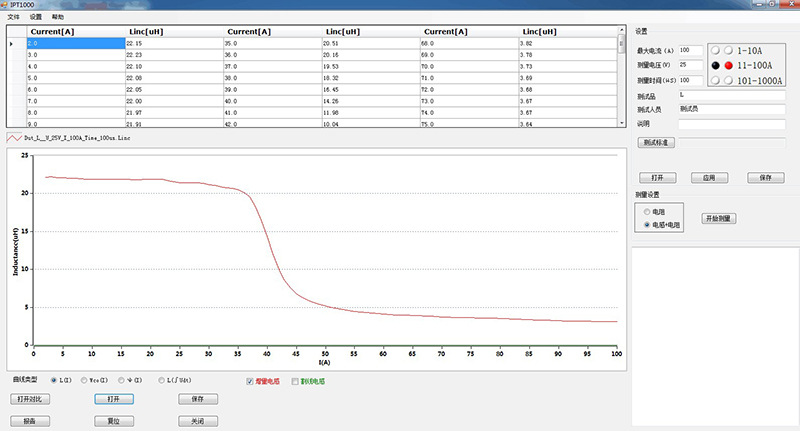Select table cell 72.0
The image size is (800, 431).
point(470,90)
